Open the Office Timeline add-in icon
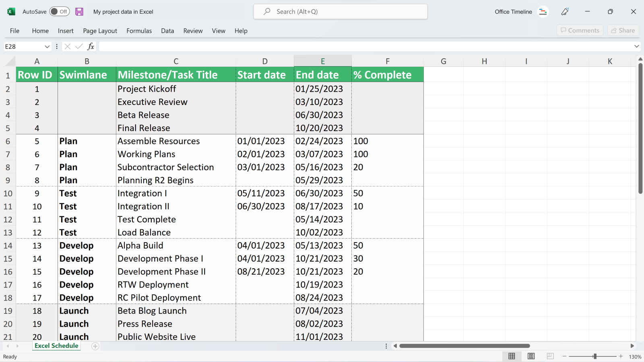 click(543, 12)
